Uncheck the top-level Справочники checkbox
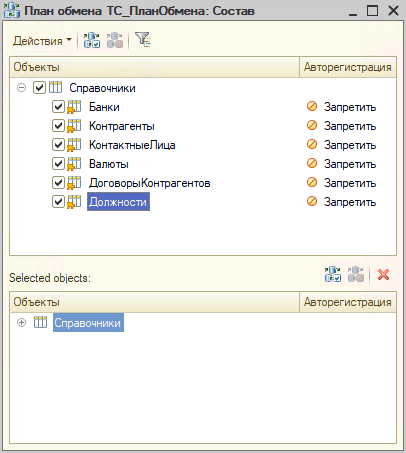The height and width of the screenshot is (453, 406). [39, 88]
